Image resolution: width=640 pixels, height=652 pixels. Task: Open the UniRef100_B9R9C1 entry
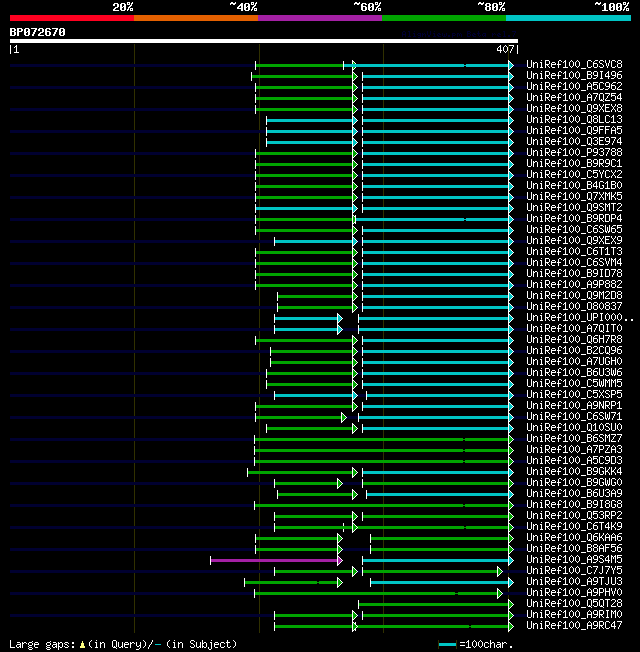coord(574,163)
